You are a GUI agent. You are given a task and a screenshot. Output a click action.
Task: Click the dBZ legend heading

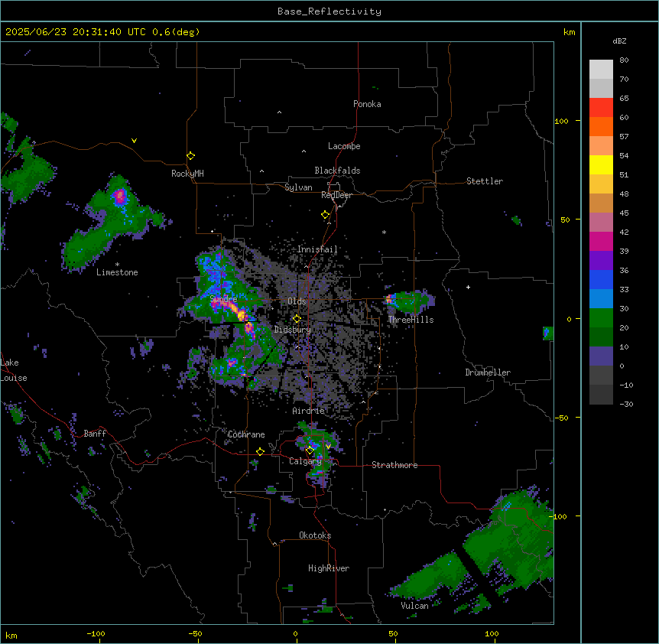619,41
